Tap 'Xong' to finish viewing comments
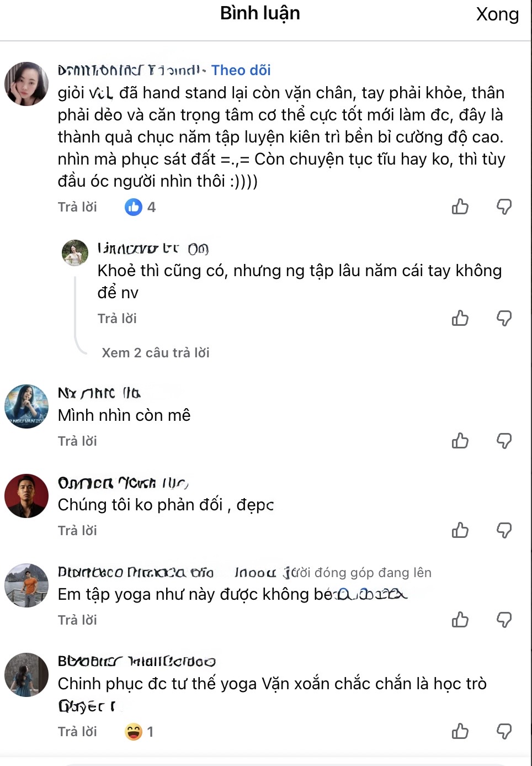Image resolution: width=532 pixels, height=766 pixels. pyautogui.click(x=497, y=14)
